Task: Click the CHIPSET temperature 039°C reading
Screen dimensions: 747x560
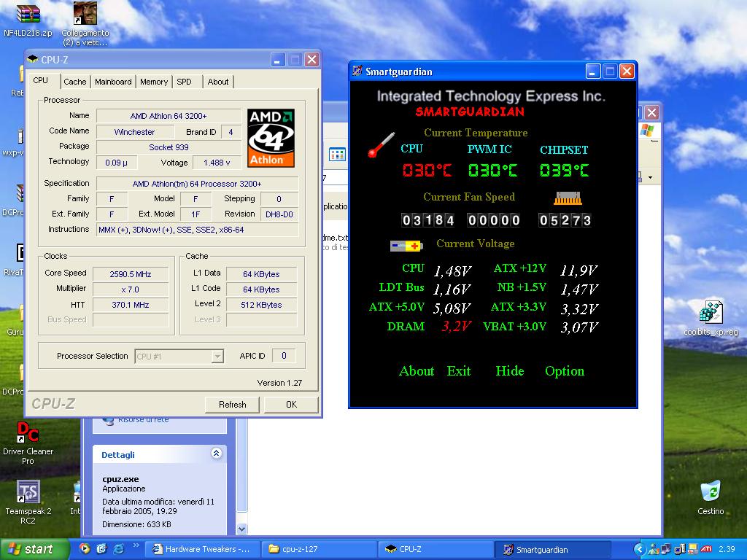Action: 564,170
